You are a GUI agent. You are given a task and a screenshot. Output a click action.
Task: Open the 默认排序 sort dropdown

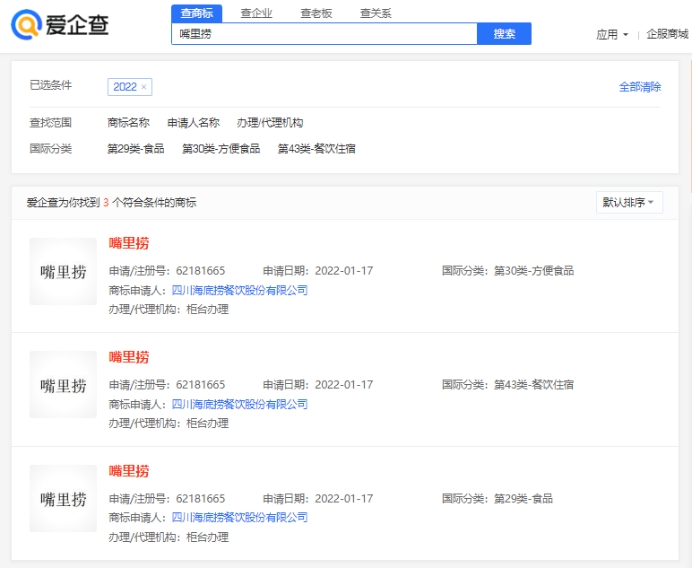[x=629, y=202]
